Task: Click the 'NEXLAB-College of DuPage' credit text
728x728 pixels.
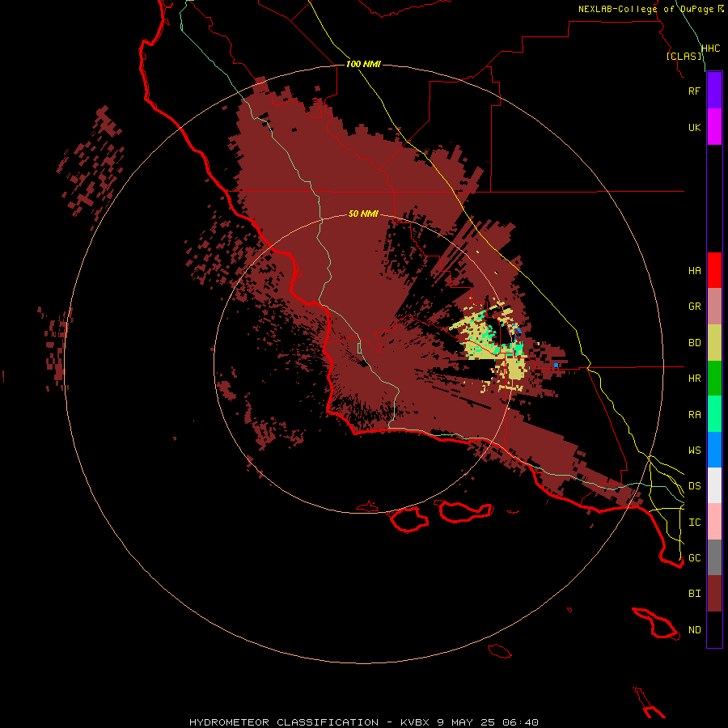Action: point(646,9)
